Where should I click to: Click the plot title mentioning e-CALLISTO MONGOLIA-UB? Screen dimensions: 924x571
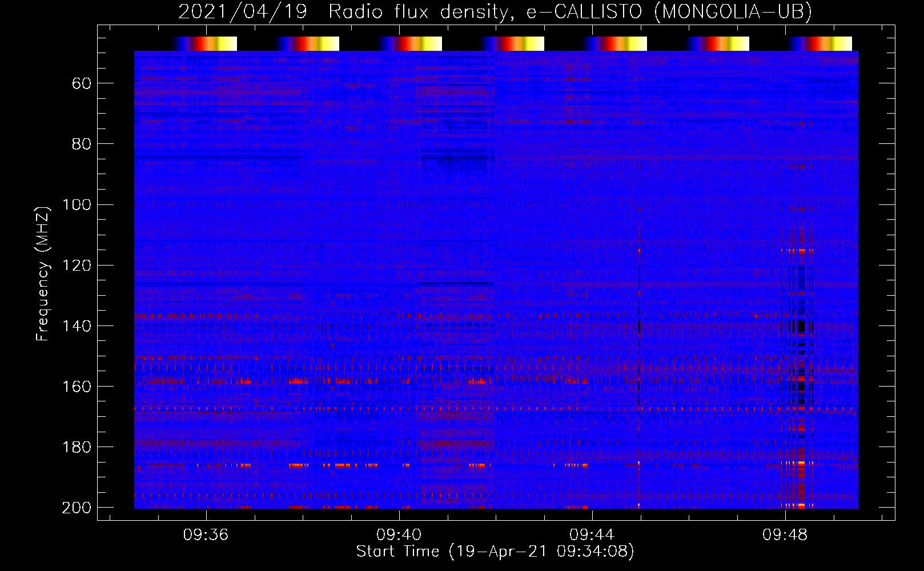click(495, 11)
